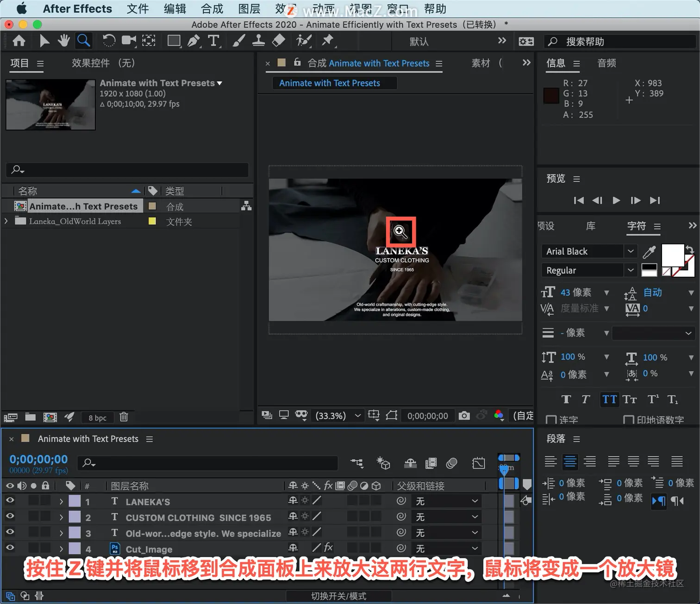Toggle visibility of Cut_Image layer
Screen dimensions: 700x604
pyautogui.click(x=10, y=548)
